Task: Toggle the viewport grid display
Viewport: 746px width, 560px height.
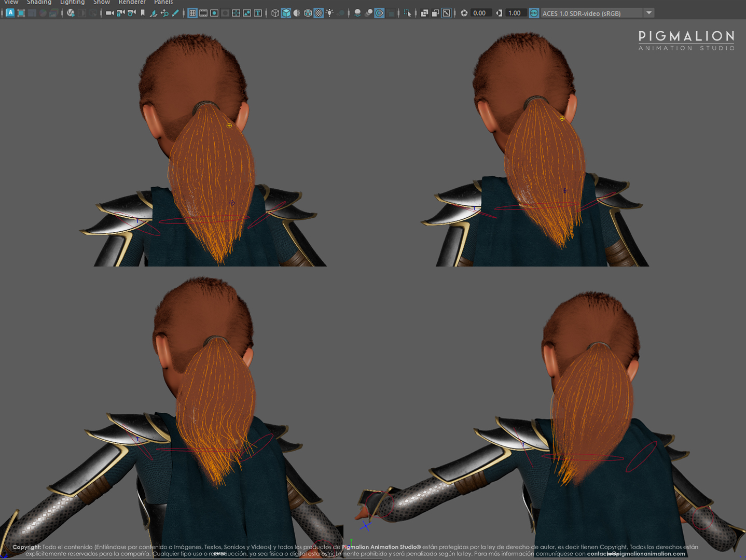Action: click(x=192, y=13)
